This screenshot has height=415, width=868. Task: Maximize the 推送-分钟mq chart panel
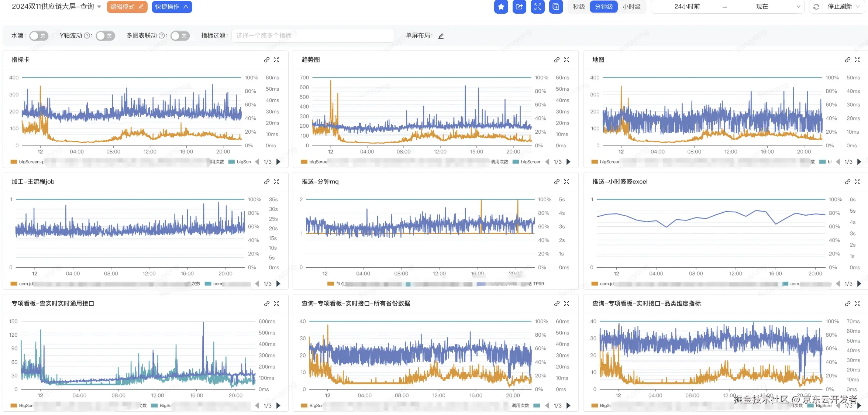click(x=567, y=182)
